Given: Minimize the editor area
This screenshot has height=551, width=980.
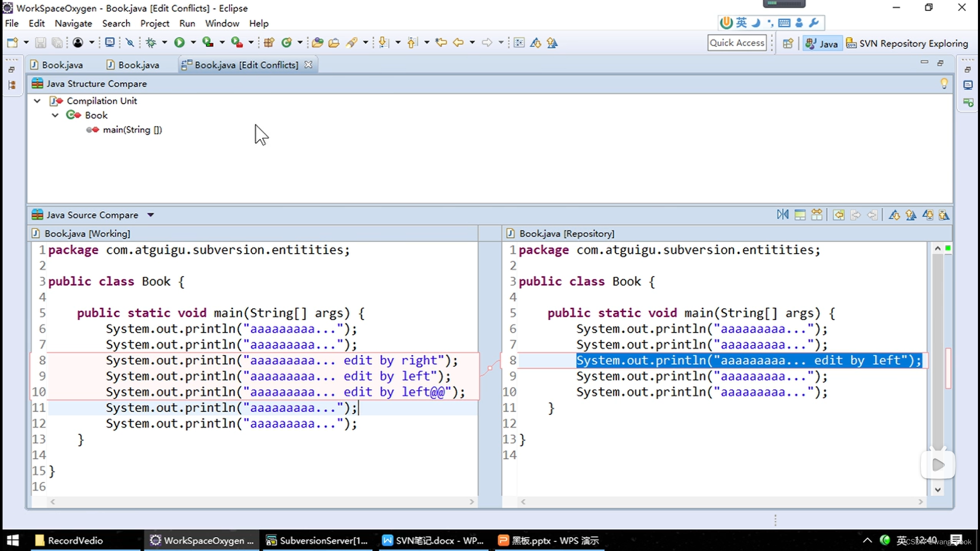Looking at the screenshot, I should (x=924, y=62).
